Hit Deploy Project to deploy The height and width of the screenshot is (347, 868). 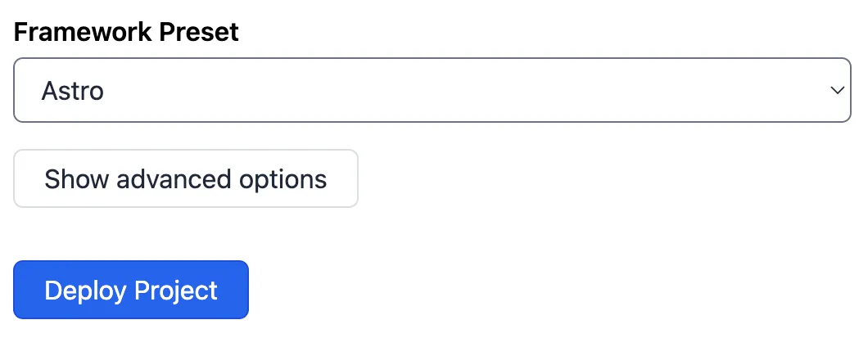[x=131, y=290]
